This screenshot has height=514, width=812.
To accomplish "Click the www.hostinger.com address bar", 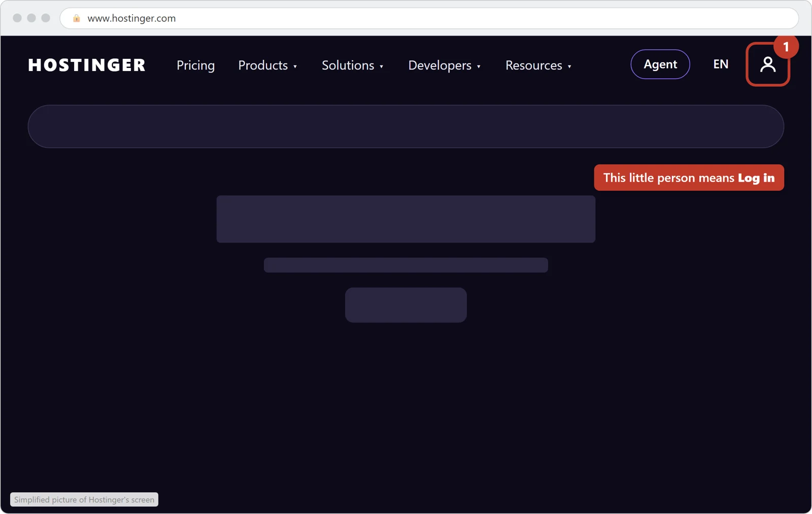I will click(429, 18).
